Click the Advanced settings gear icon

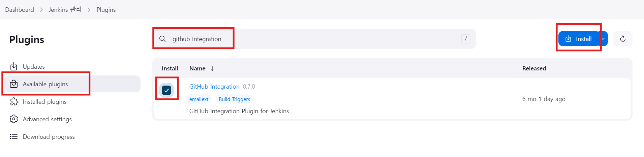tap(13, 119)
